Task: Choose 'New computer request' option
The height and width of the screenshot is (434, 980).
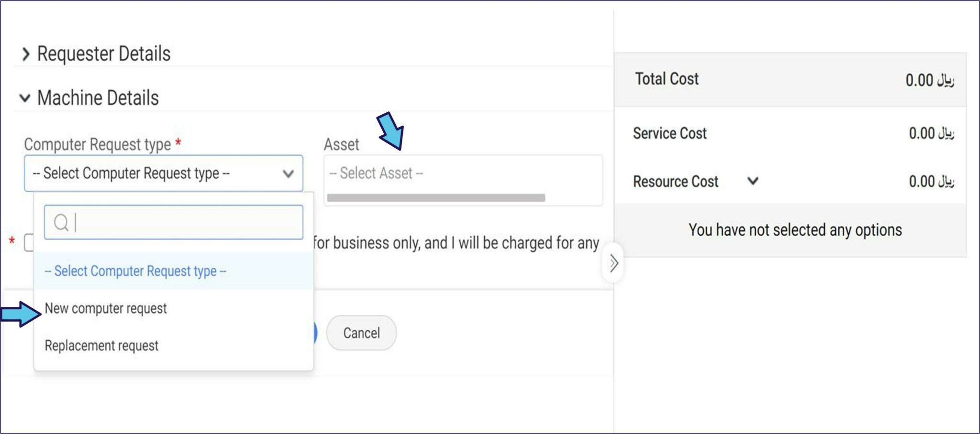Action: pos(106,309)
